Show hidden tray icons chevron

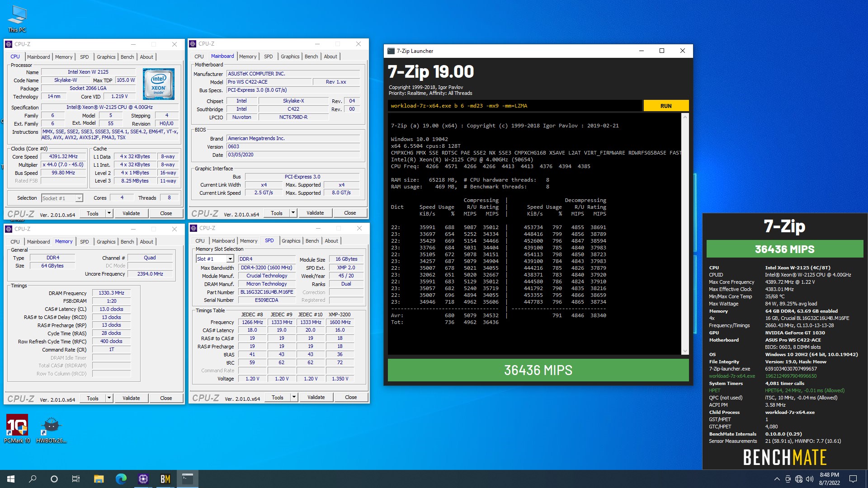click(777, 479)
